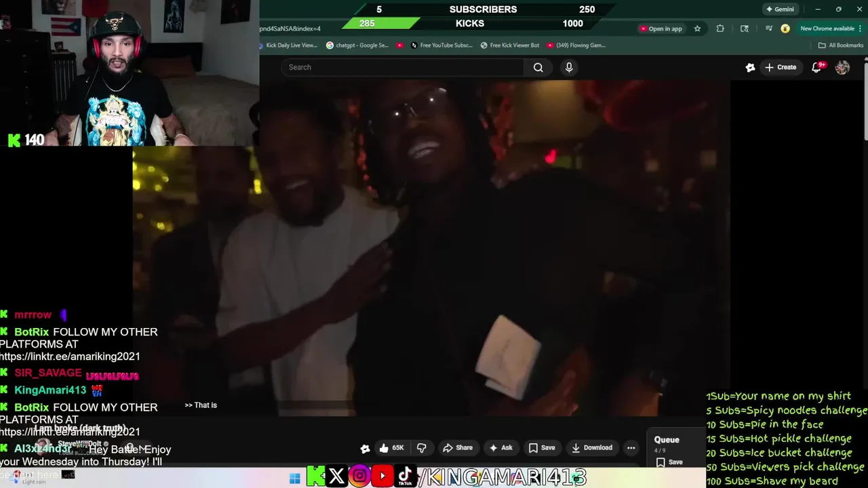Open the Chrome profile avatar
868x488 pixels.
[785, 28]
